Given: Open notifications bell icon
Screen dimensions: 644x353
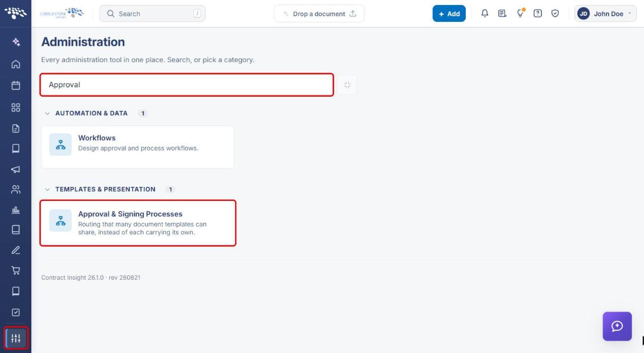Looking at the screenshot, I should pyautogui.click(x=484, y=13).
